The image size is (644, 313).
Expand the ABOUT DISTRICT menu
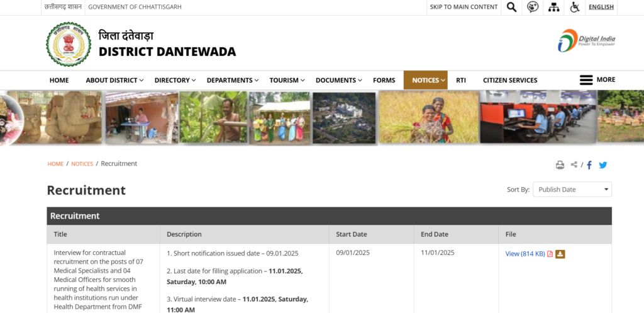pyautogui.click(x=114, y=80)
